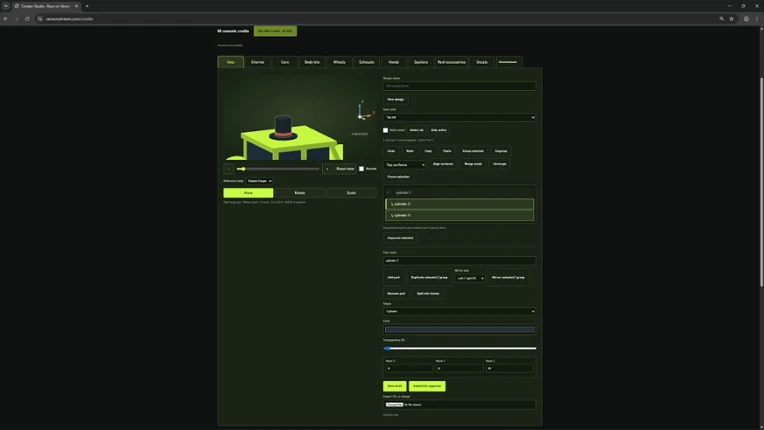Click the Redo button
The image size is (764, 430).
pyautogui.click(x=410, y=151)
